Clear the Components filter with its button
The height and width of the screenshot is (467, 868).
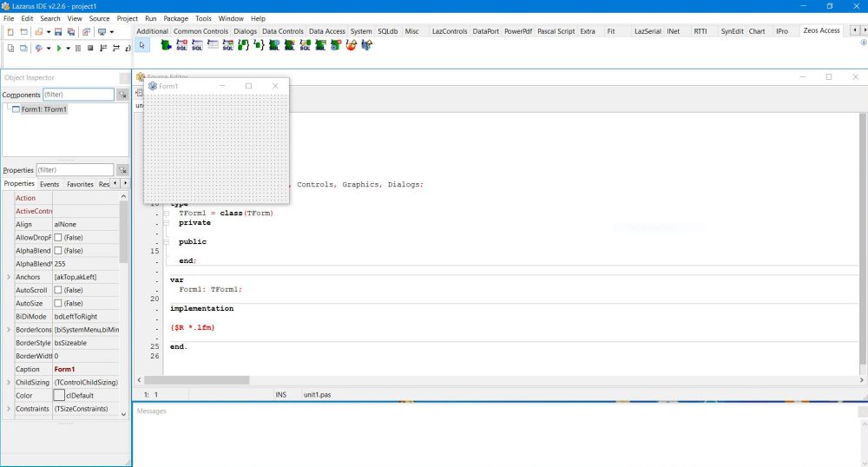coord(122,95)
